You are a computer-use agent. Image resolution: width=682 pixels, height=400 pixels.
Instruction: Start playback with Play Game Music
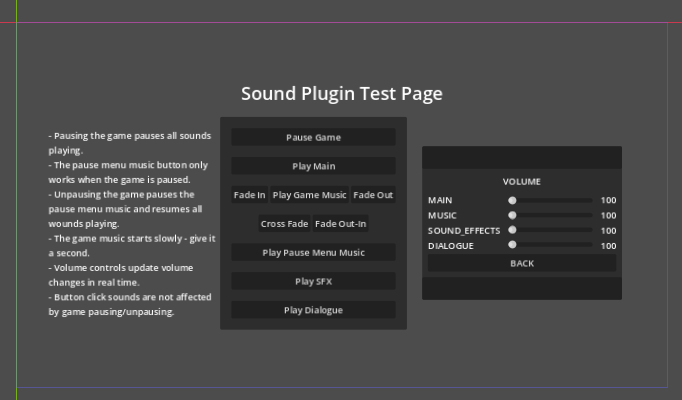[x=309, y=195]
